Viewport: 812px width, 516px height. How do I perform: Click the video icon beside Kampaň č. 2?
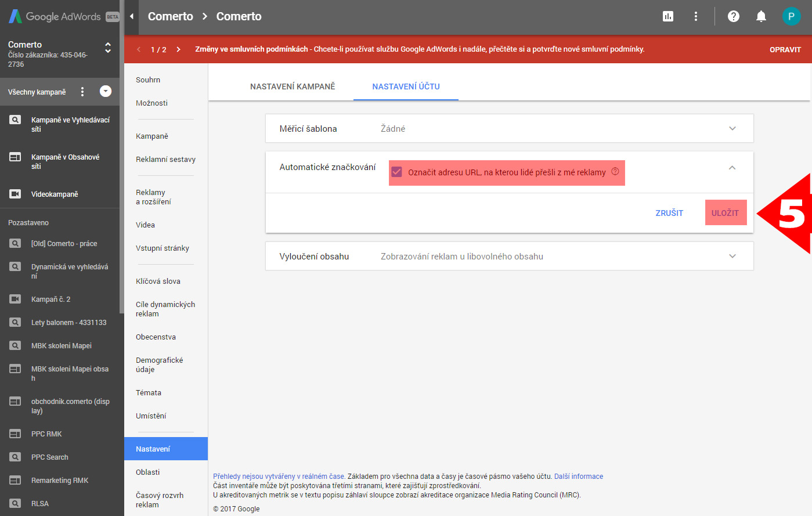coord(15,299)
